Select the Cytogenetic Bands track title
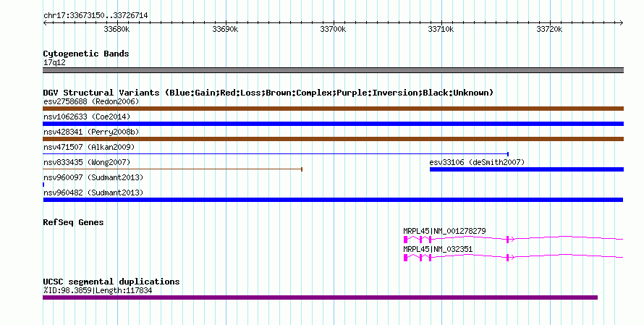Image resolution: width=644 pixels, height=325 pixels. 86,54
